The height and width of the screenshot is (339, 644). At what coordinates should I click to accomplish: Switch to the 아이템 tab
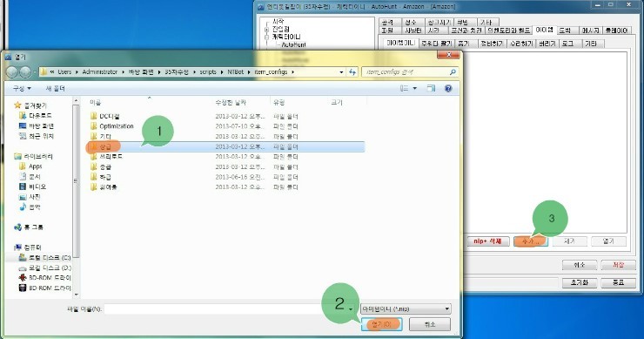[545, 30]
